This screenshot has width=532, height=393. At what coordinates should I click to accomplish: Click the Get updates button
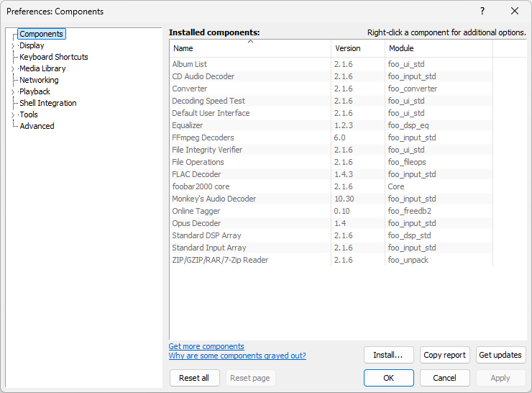pos(500,355)
